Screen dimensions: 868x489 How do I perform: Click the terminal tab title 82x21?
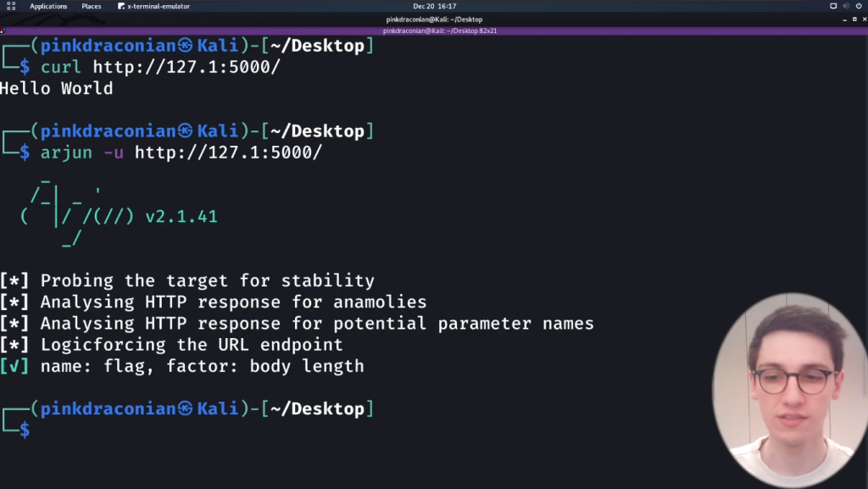coord(440,31)
